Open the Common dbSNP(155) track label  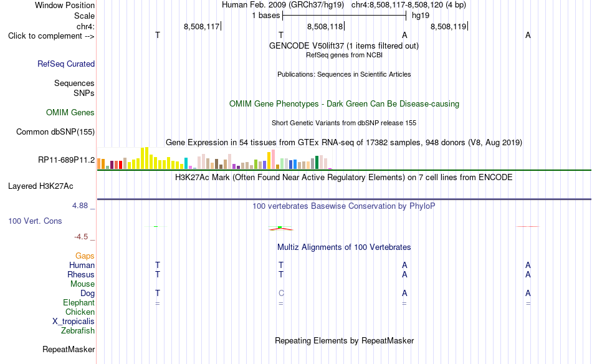55,132
